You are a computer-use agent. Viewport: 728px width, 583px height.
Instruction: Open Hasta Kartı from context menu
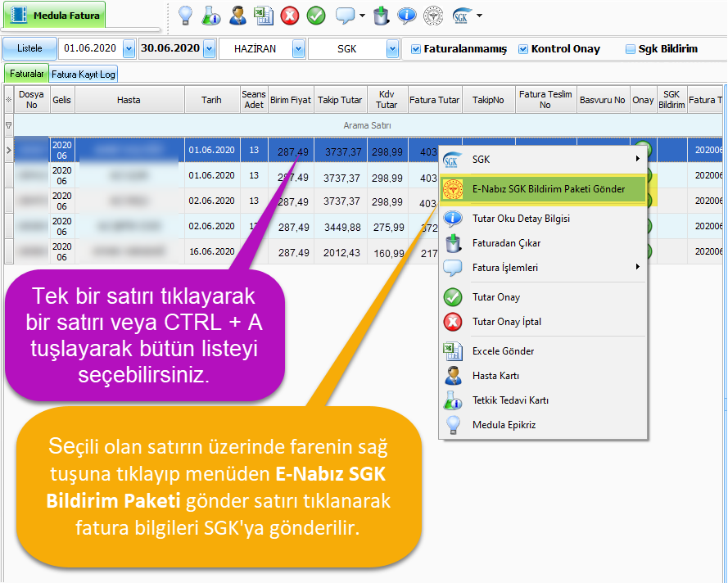tap(542, 376)
